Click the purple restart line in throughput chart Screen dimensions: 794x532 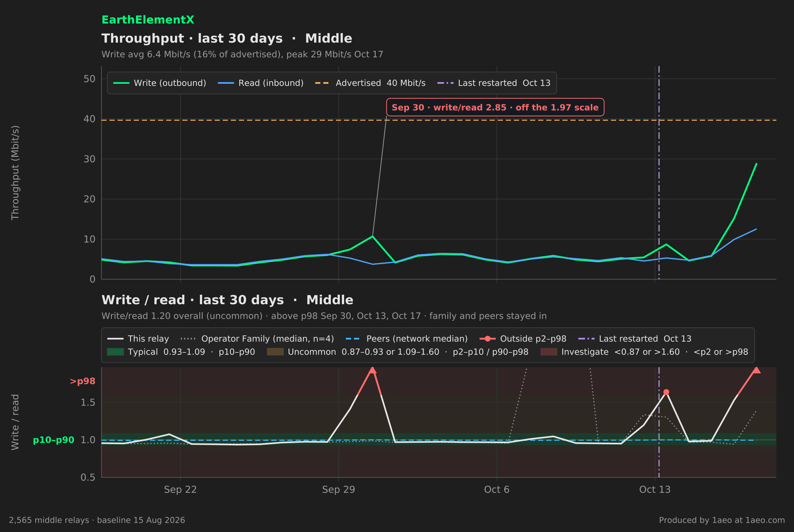click(x=659, y=173)
